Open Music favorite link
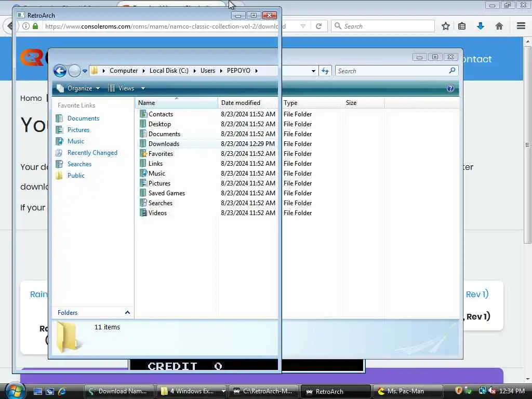 click(76, 141)
